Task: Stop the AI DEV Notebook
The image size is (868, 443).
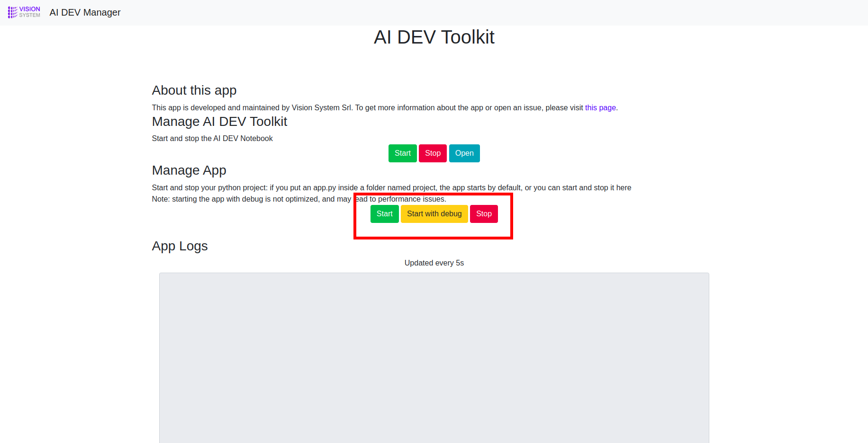Action: (433, 153)
